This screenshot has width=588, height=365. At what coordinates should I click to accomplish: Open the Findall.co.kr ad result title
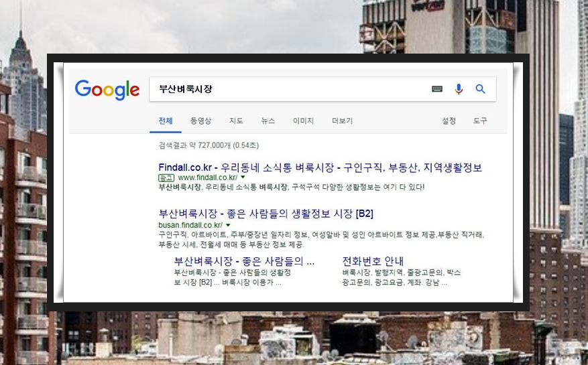point(320,167)
